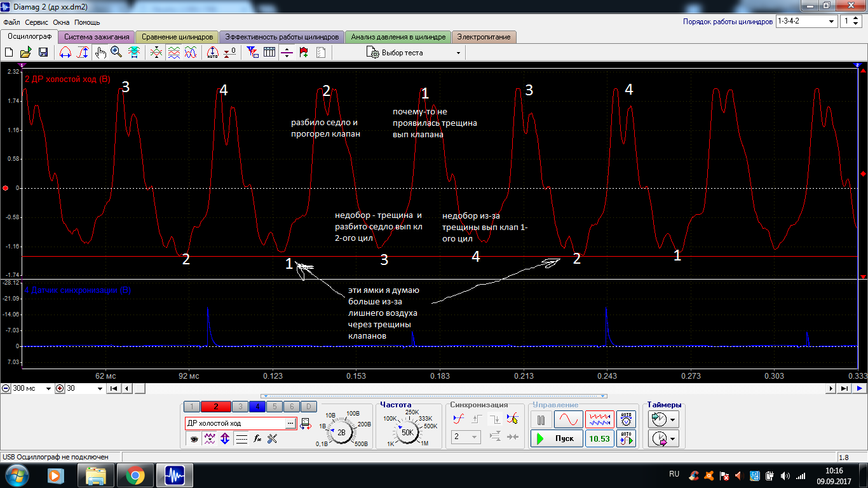Select the vertical measurement cursor tool
This screenshot has height=488, width=868.
pos(82,53)
